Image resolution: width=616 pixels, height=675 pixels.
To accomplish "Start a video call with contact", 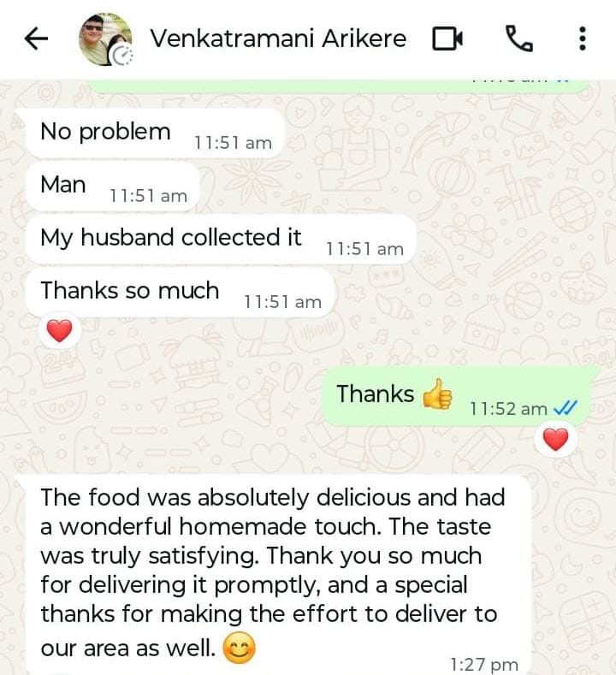I will (x=447, y=38).
